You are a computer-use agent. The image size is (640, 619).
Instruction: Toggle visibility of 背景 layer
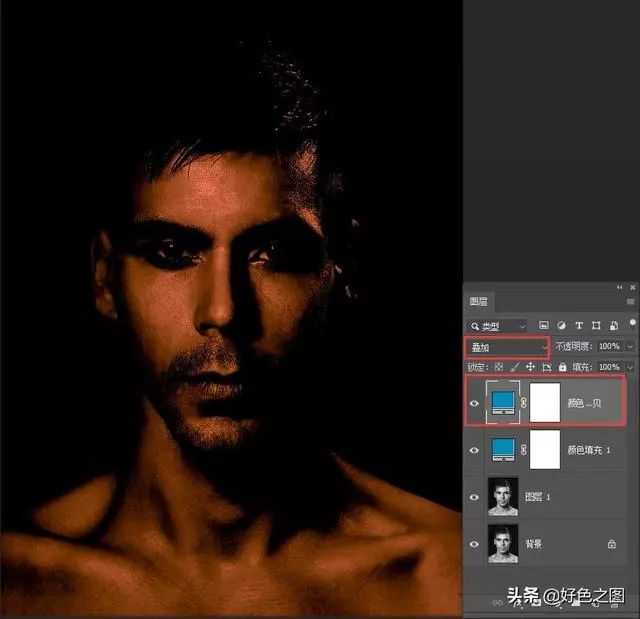tap(474, 544)
